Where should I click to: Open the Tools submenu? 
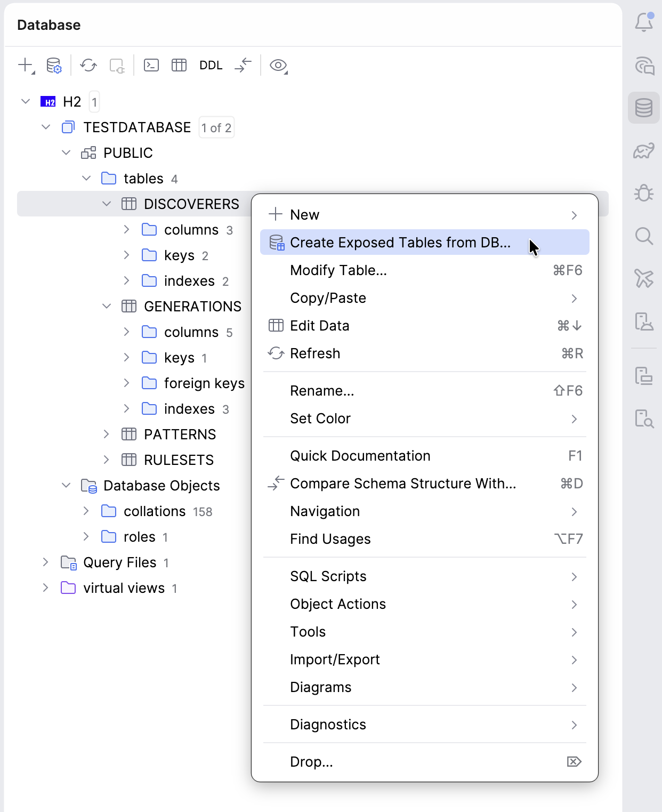[x=425, y=632]
